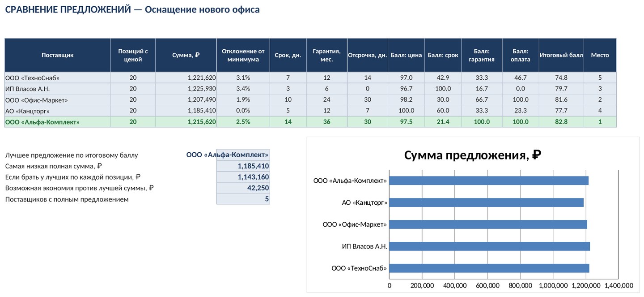Click label 'Самая низкая полная сумма, ₽'
Screen dimensions: 644x297
54,166
